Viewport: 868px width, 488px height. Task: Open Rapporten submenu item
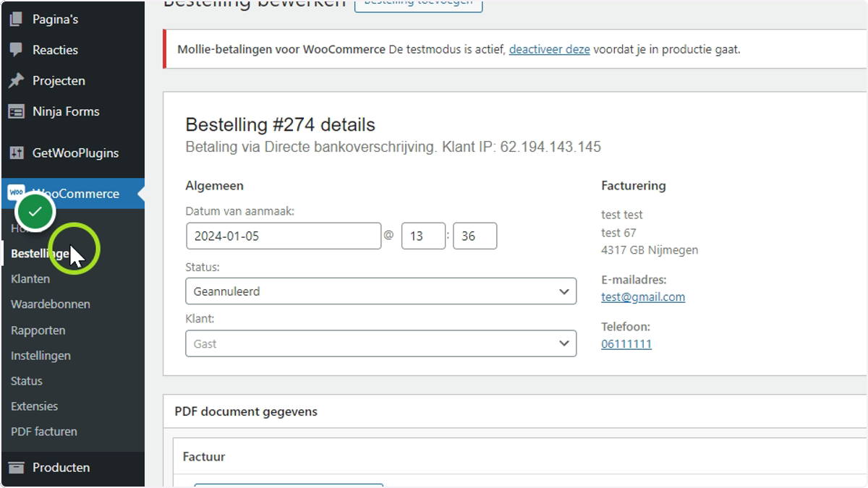pyautogui.click(x=38, y=330)
